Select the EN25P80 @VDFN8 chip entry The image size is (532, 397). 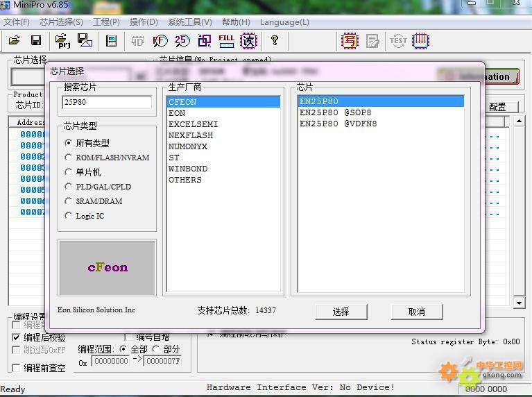(x=381, y=124)
